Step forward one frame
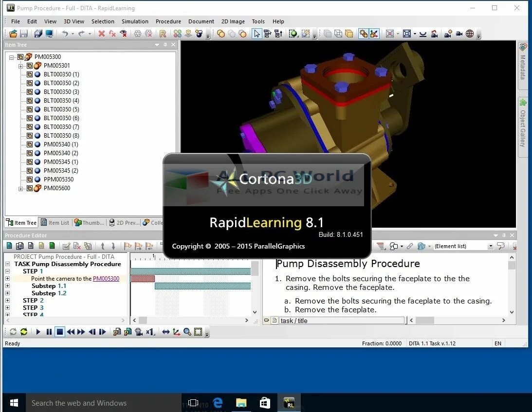 [103, 332]
